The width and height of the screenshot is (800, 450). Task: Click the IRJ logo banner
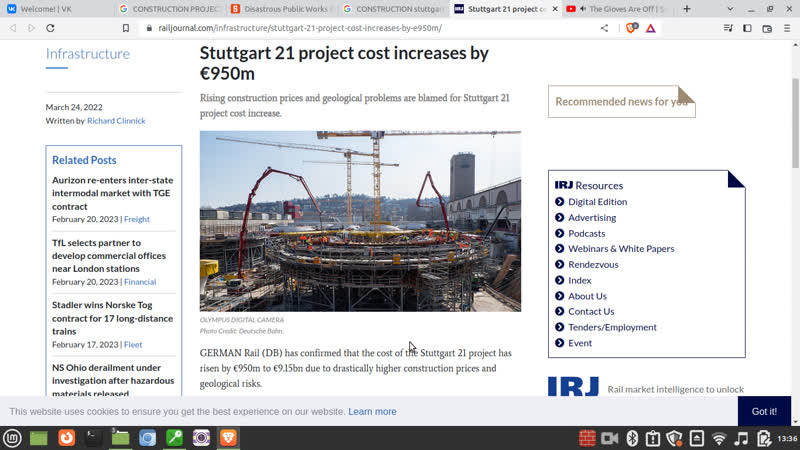tap(573, 386)
